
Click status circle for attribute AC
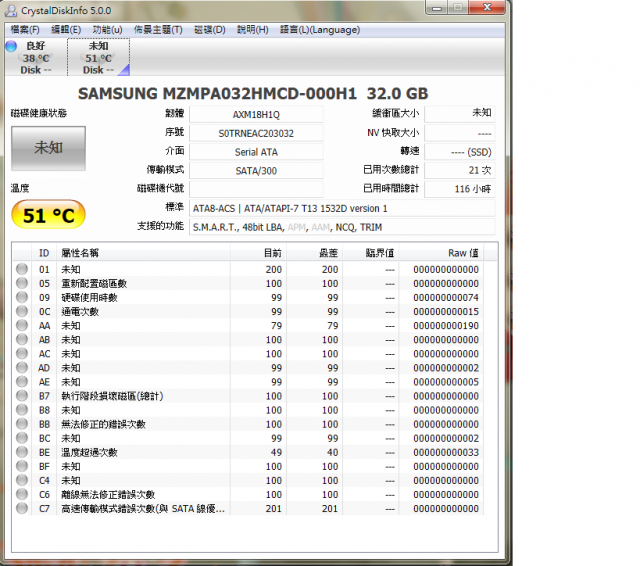pyautogui.click(x=22, y=353)
